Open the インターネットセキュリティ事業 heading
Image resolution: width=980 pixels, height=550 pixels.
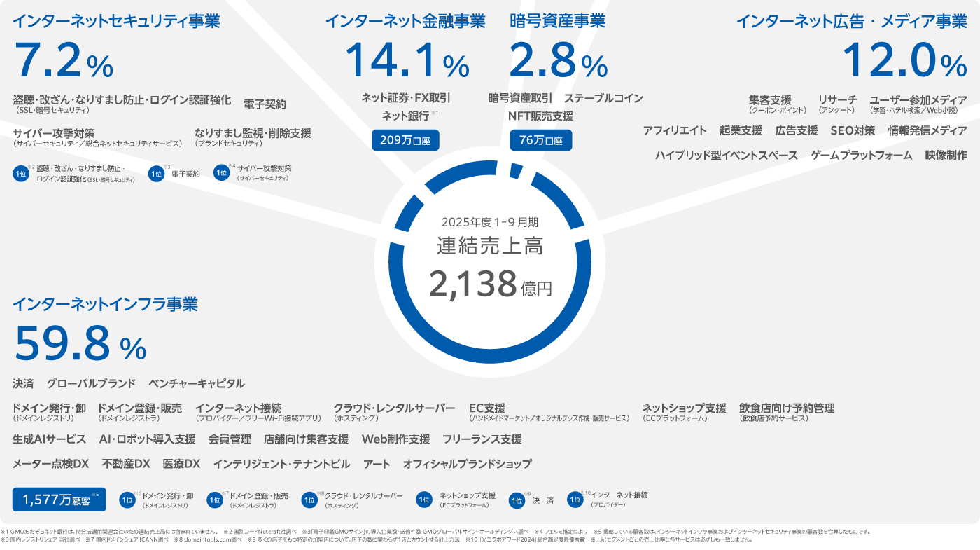pos(116,22)
